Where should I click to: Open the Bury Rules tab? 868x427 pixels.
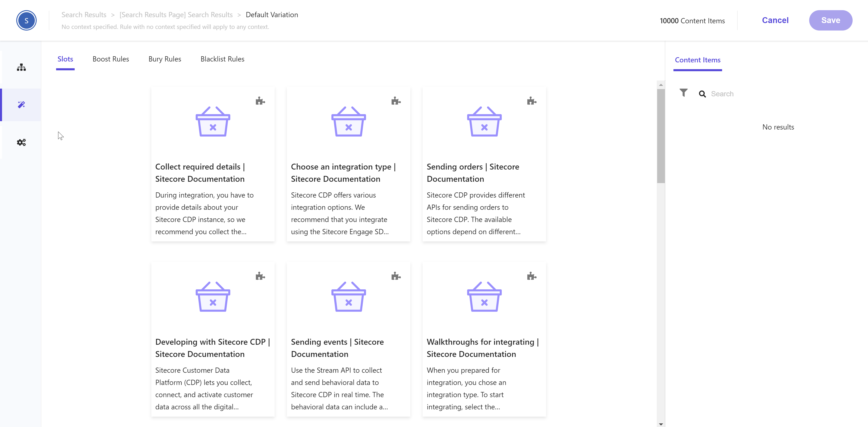tap(165, 59)
